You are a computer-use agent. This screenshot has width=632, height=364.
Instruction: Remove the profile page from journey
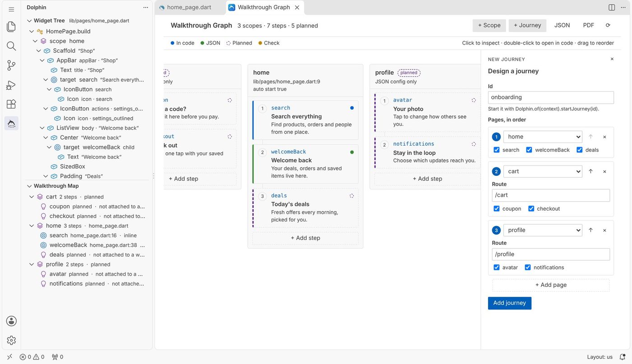pyautogui.click(x=604, y=230)
